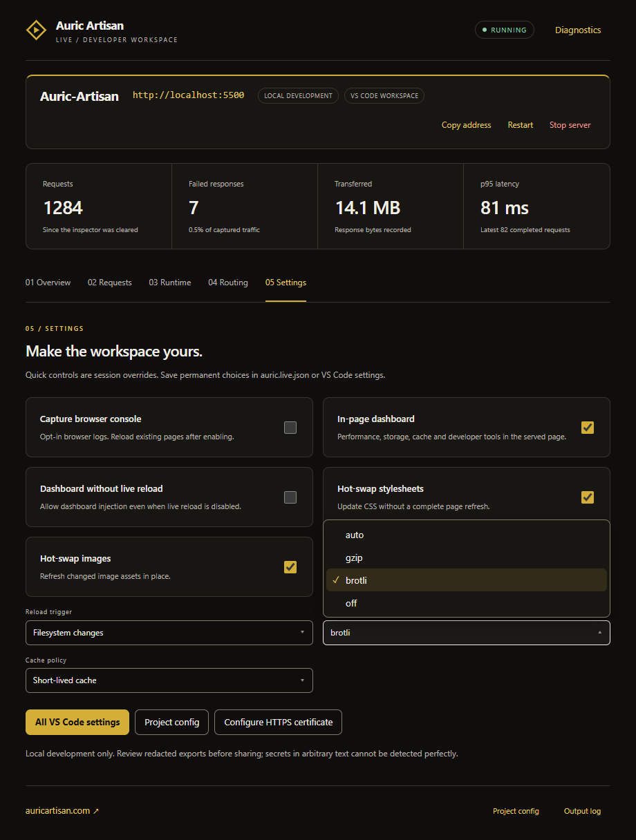Tick Dashboard without live reload checkbox
636x840 pixels.
[290, 497]
